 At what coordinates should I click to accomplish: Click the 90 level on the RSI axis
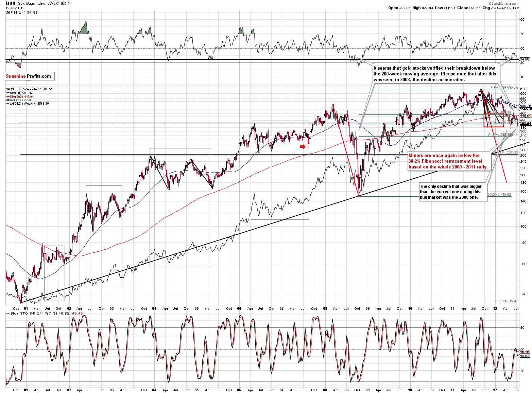click(x=522, y=19)
